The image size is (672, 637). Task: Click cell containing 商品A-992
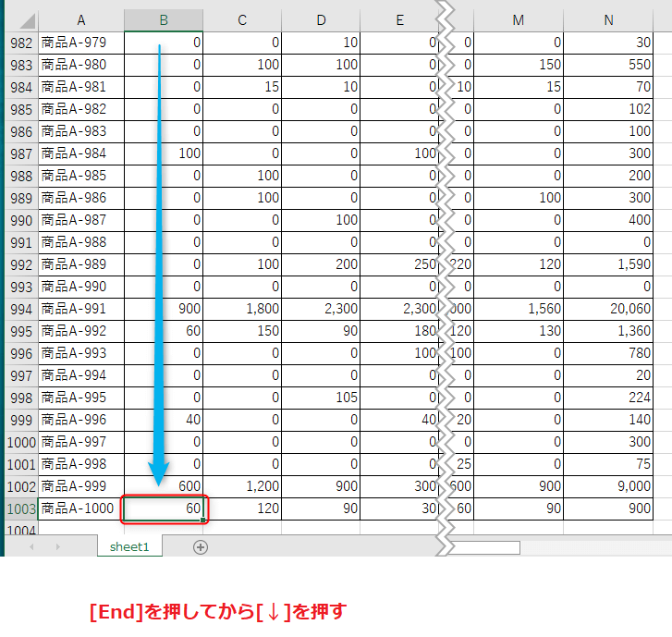point(81,331)
